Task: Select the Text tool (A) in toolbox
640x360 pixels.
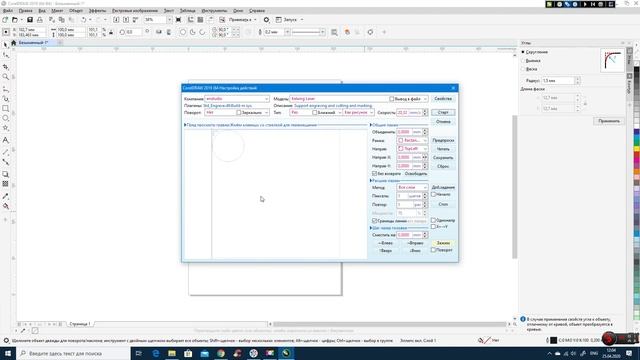Action: point(6,140)
